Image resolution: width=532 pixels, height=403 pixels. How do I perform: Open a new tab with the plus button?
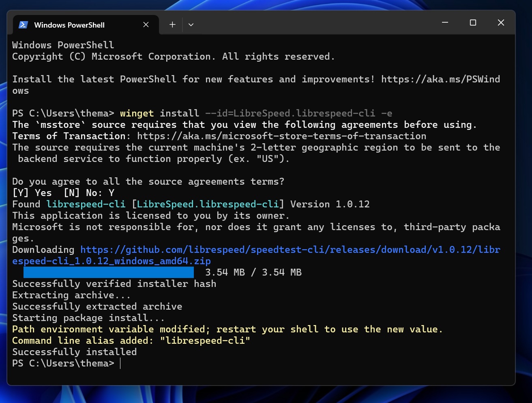(x=172, y=25)
